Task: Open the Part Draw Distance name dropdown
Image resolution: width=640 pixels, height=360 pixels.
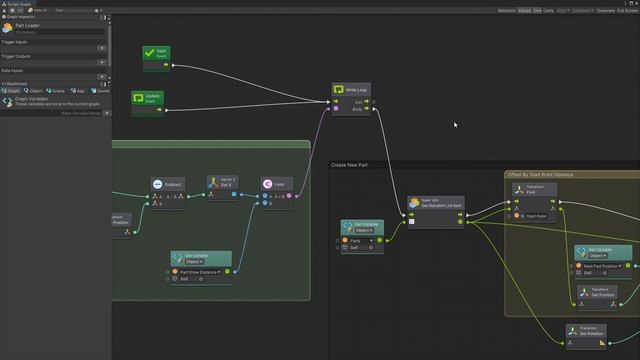Action: click(x=200, y=272)
